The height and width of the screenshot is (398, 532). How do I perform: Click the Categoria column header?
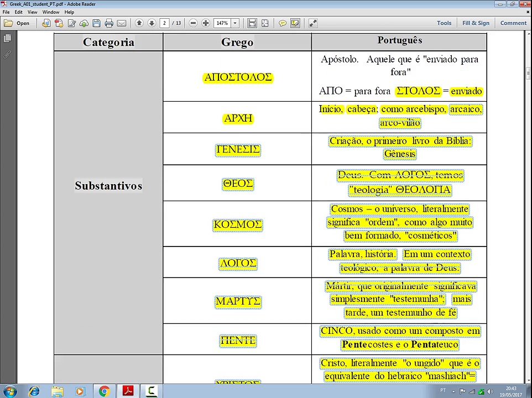(108, 43)
